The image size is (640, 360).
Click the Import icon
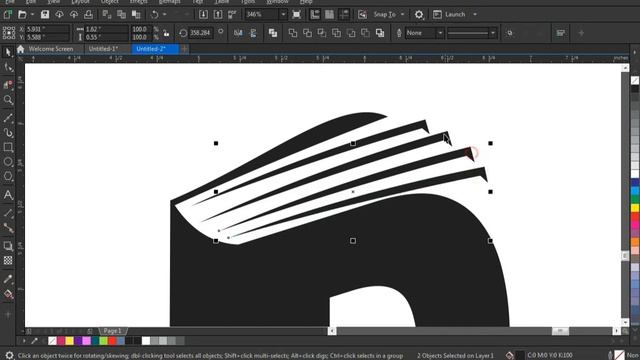click(203, 14)
